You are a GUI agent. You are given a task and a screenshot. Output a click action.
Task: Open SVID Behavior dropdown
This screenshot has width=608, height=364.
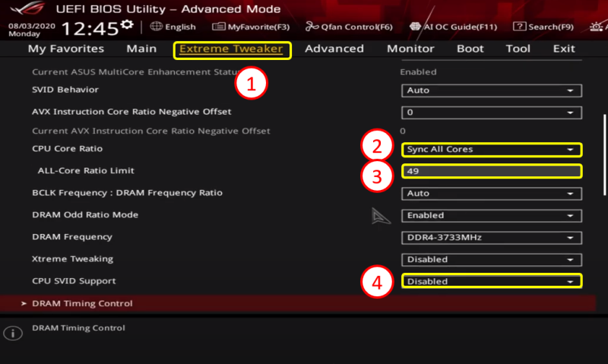[x=492, y=90]
